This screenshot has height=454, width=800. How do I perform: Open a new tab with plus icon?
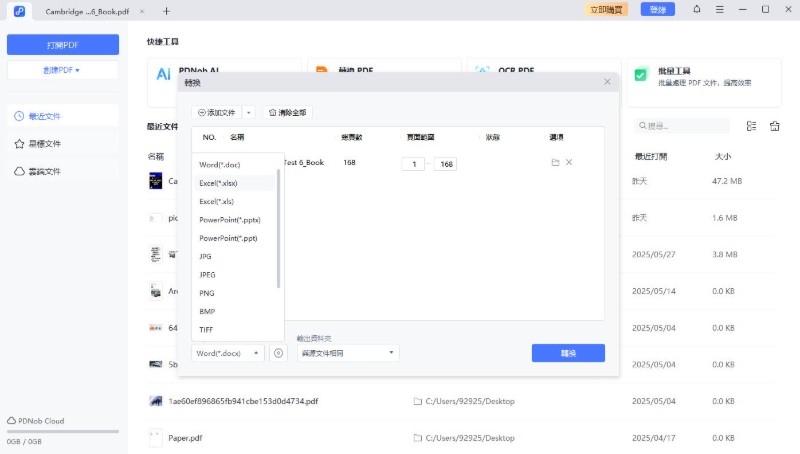[166, 11]
